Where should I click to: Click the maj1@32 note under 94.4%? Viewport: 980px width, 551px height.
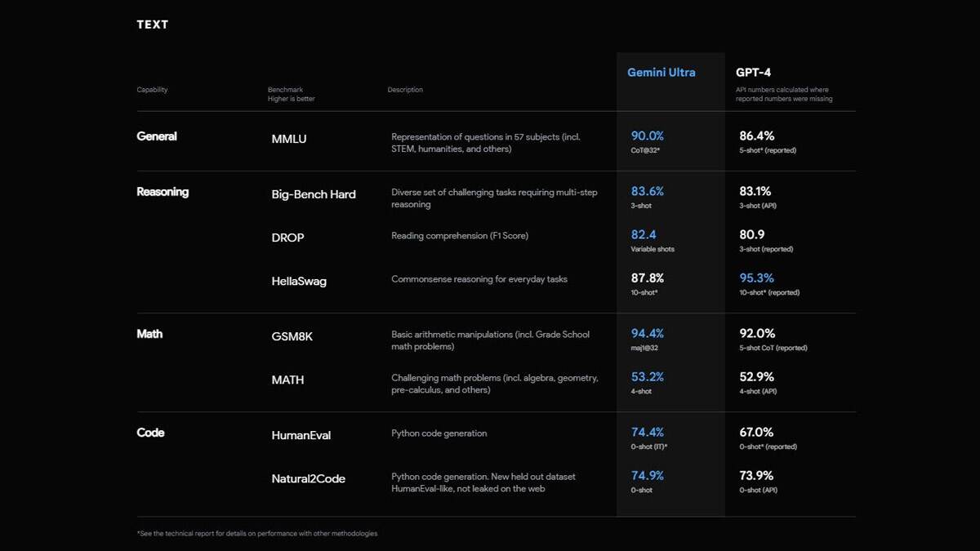point(644,349)
